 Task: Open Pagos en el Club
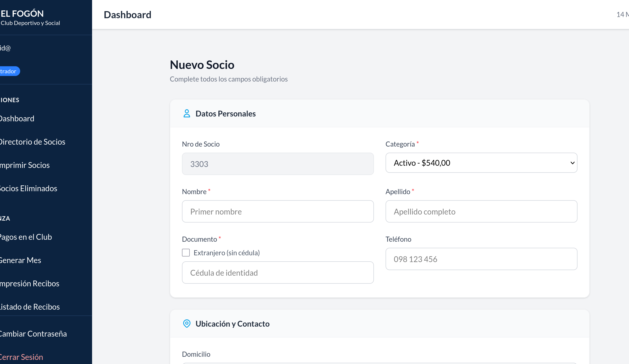coord(26,237)
